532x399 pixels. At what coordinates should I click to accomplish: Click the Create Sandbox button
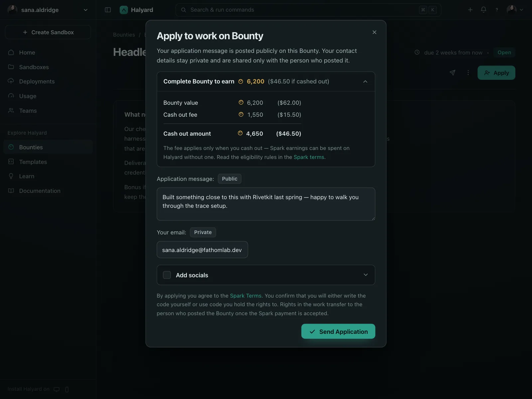pos(48,32)
